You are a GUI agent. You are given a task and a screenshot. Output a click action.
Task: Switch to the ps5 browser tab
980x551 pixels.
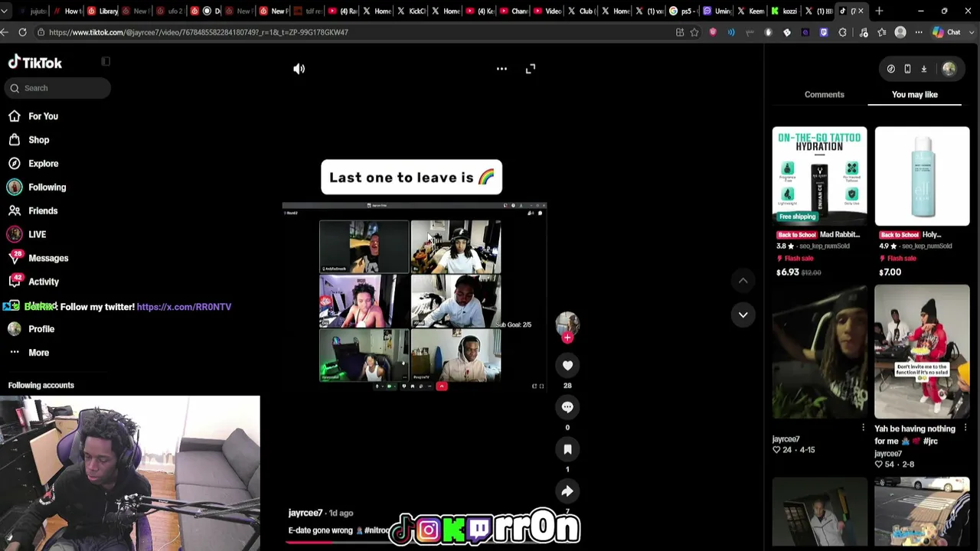click(x=684, y=11)
